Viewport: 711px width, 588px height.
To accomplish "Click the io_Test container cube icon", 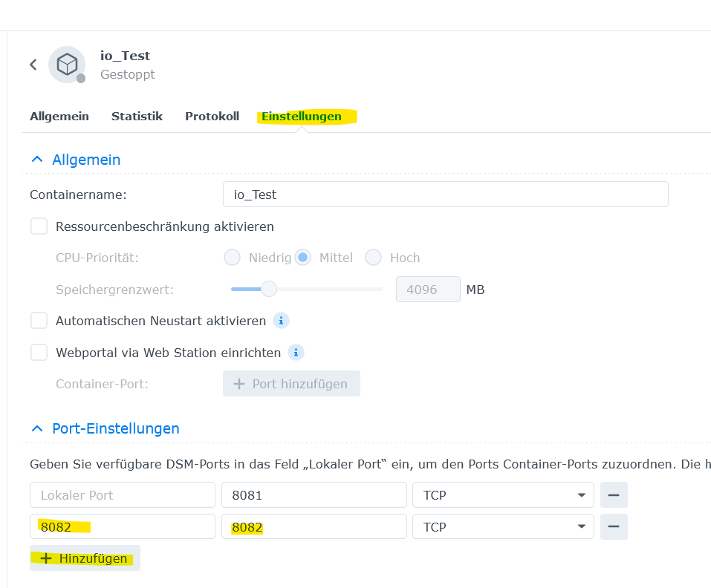I will pyautogui.click(x=67, y=65).
